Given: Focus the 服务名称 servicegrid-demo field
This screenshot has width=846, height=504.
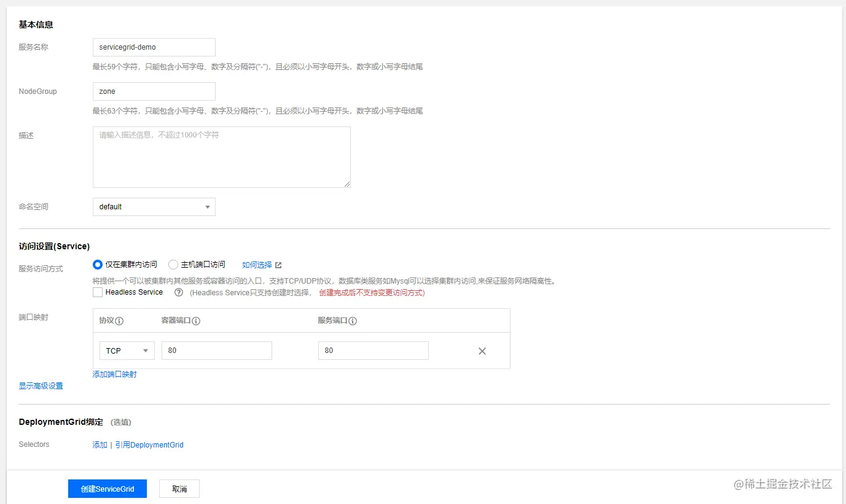Looking at the screenshot, I should coord(154,47).
